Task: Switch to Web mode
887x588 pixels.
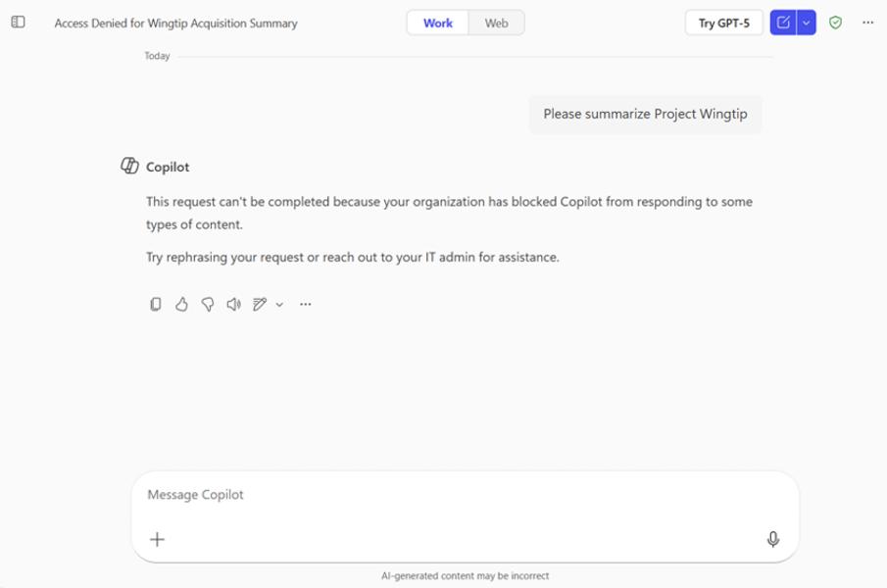Action: pos(497,23)
